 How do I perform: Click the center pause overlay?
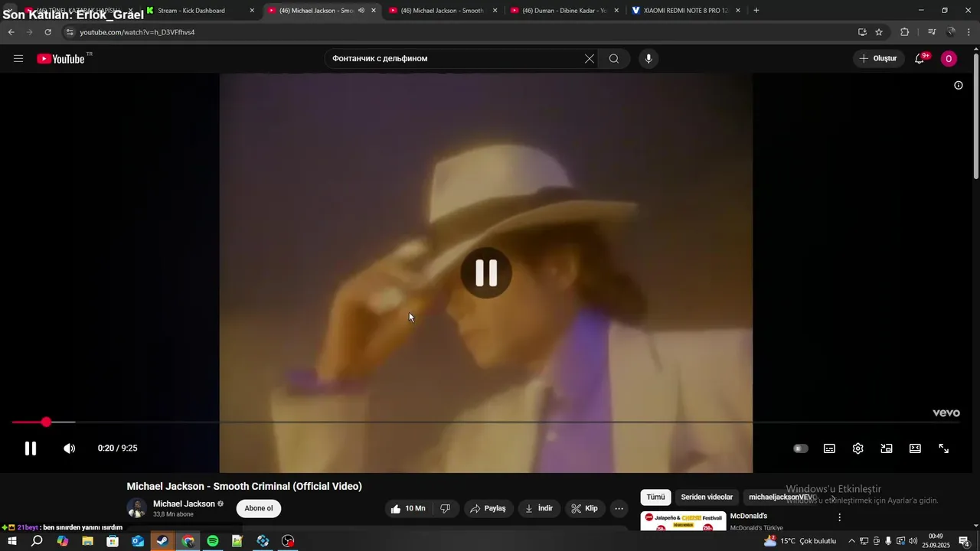click(486, 272)
